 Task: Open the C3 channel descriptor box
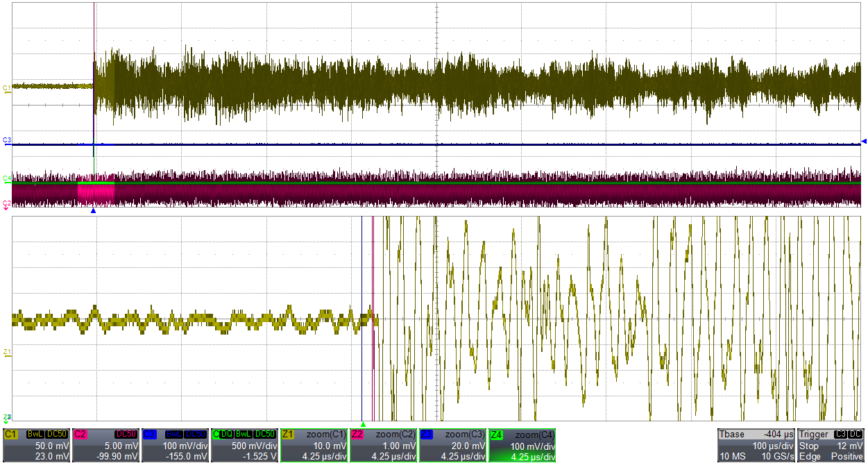(175, 445)
